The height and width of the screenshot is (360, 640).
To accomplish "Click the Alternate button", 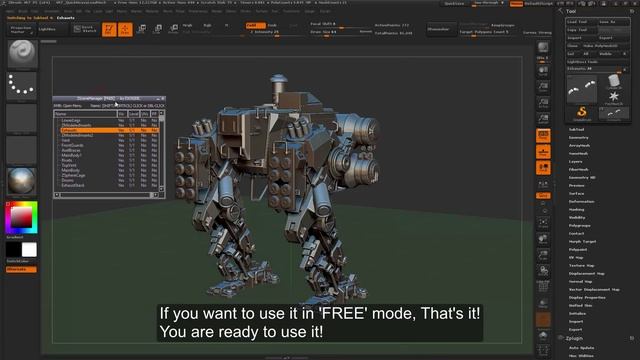I will click(21, 269).
